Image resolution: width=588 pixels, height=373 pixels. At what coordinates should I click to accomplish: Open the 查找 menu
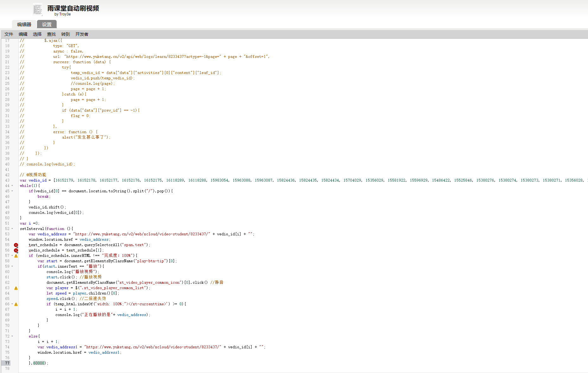[51, 34]
